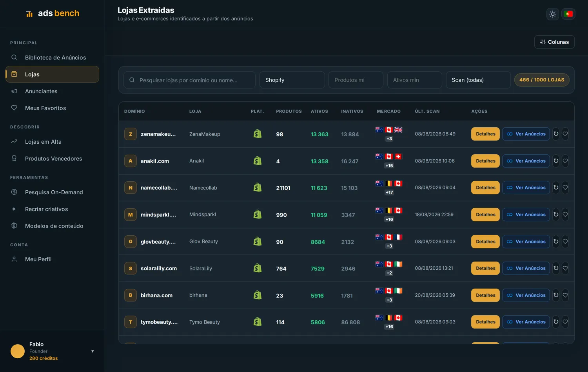Refresh the anakil.com scan

pos(556,161)
